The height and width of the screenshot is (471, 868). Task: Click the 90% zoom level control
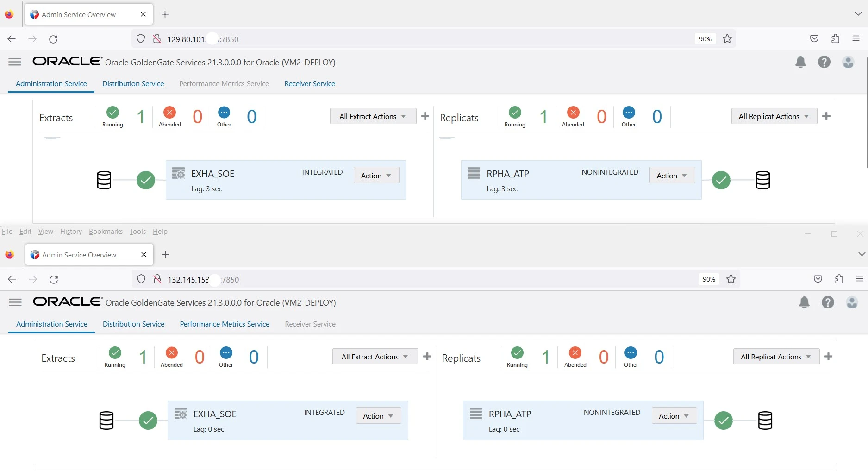point(705,38)
